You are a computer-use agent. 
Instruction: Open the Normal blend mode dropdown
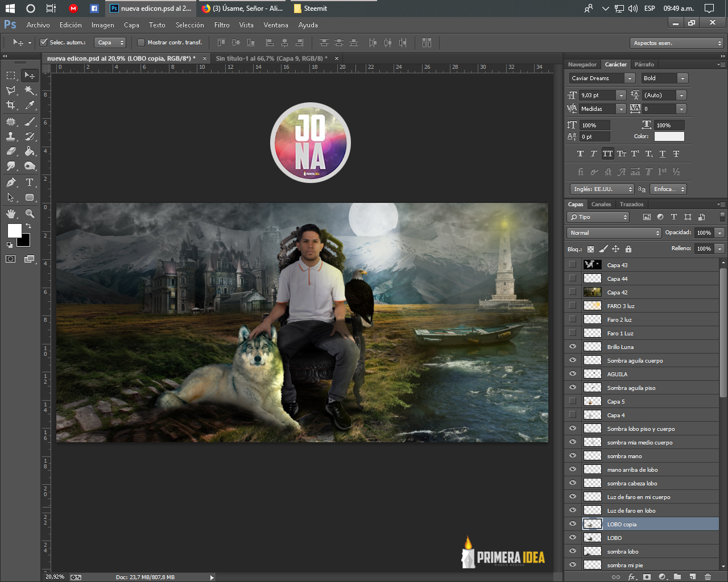tap(614, 233)
